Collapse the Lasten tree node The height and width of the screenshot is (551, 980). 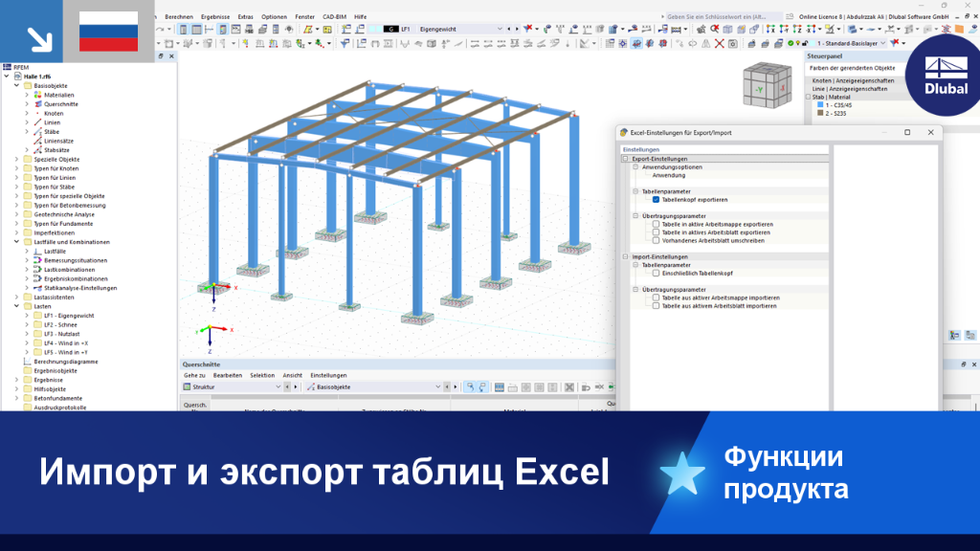[17, 306]
